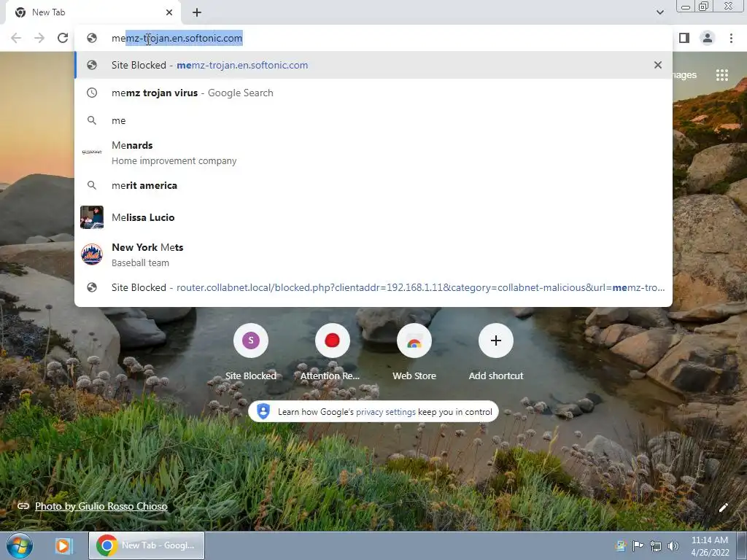Select the New York Mets suggestion

click(373, 254)
